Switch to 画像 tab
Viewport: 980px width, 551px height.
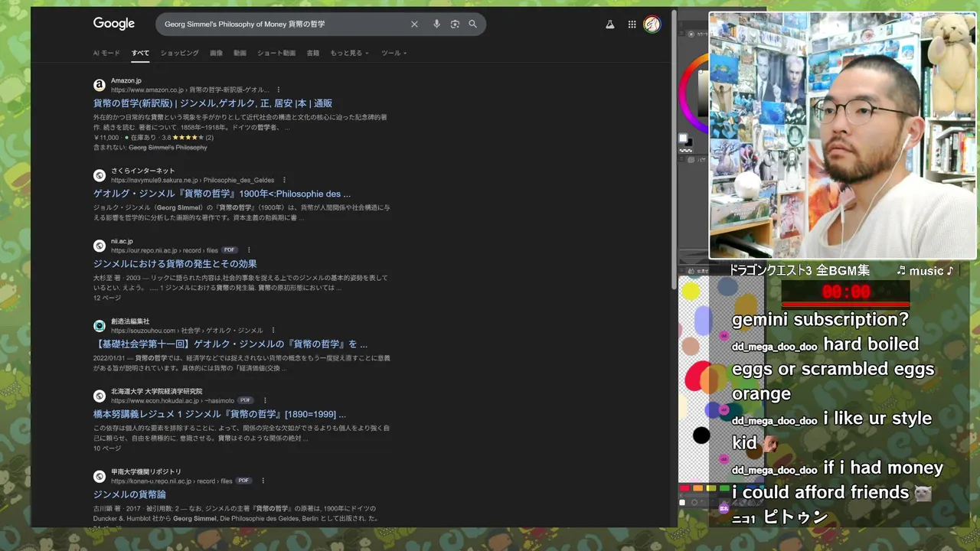pyautogui.click(x=216, y=53)
